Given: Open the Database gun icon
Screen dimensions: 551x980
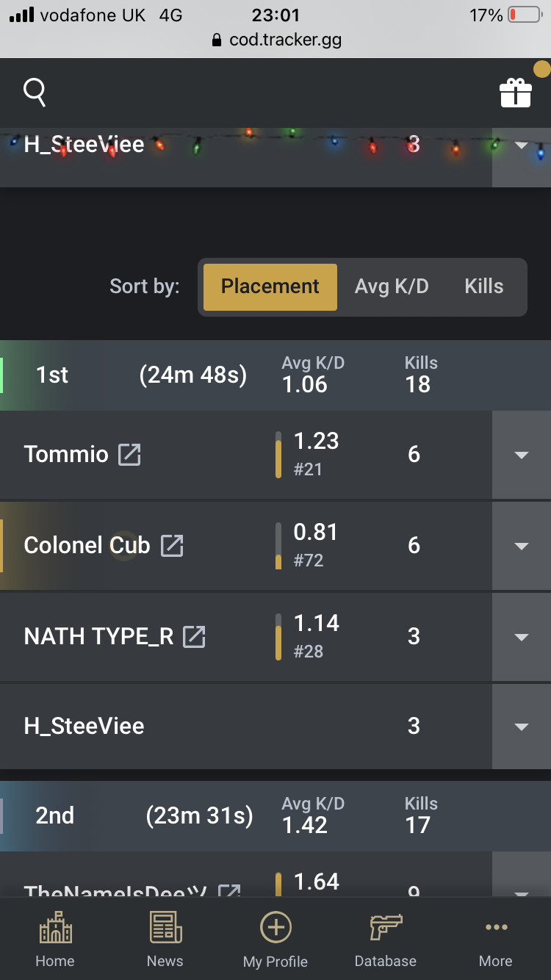Looking at the screenshot, I should (386, 928).
